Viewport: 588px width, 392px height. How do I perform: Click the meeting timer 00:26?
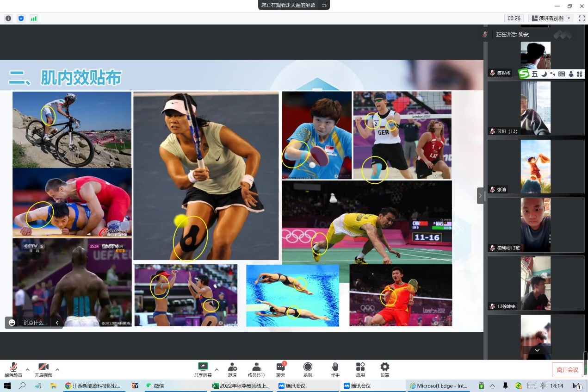(514, 19)
